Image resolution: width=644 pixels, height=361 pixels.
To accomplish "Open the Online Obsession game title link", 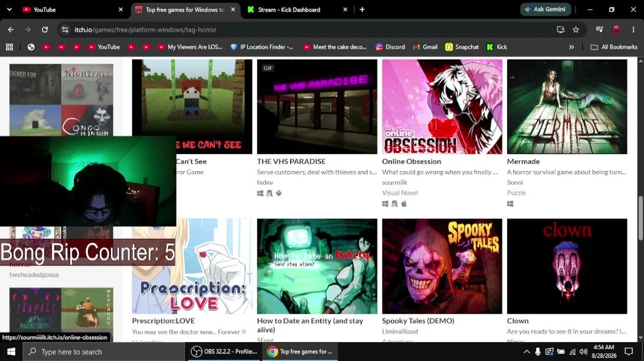I will (x=412, y=161).
